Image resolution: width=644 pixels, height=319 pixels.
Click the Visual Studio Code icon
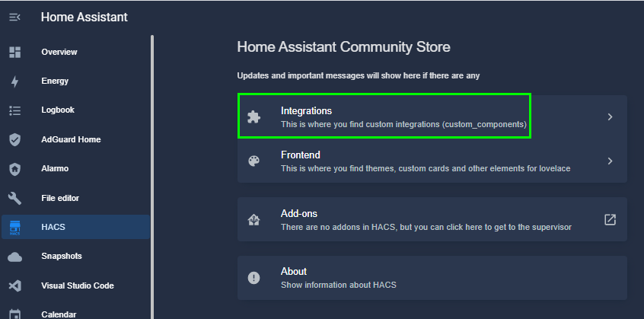pyautogui.click(x=14, y=286)
